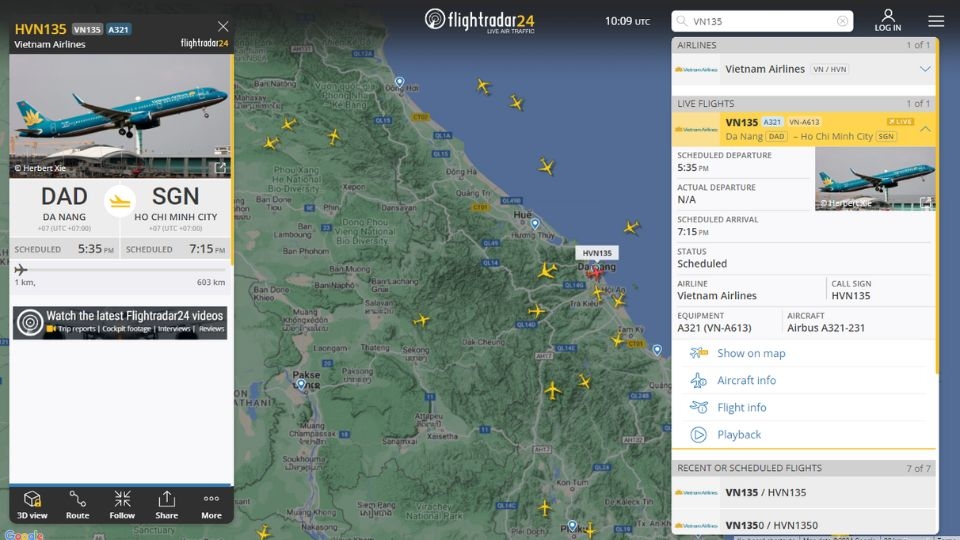
Task: Open the 3D view of flight
Action: point(32,504)
